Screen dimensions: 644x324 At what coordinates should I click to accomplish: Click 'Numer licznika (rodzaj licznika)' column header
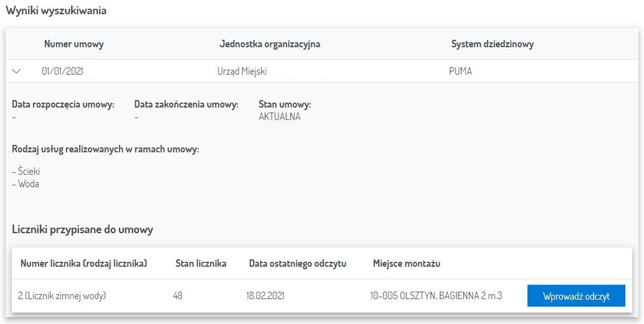point(83,264)
